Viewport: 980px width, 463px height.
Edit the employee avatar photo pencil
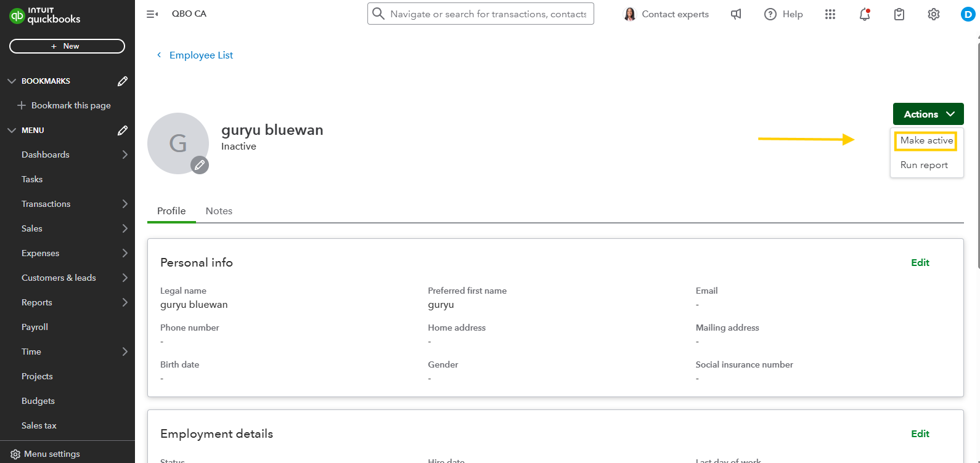click(x=199, y=165)
